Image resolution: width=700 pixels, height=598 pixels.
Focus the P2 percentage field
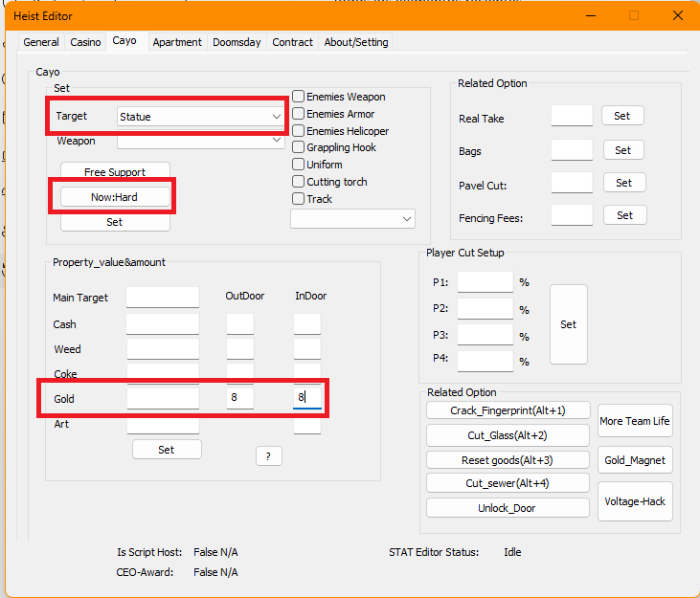tap(485, 309)
